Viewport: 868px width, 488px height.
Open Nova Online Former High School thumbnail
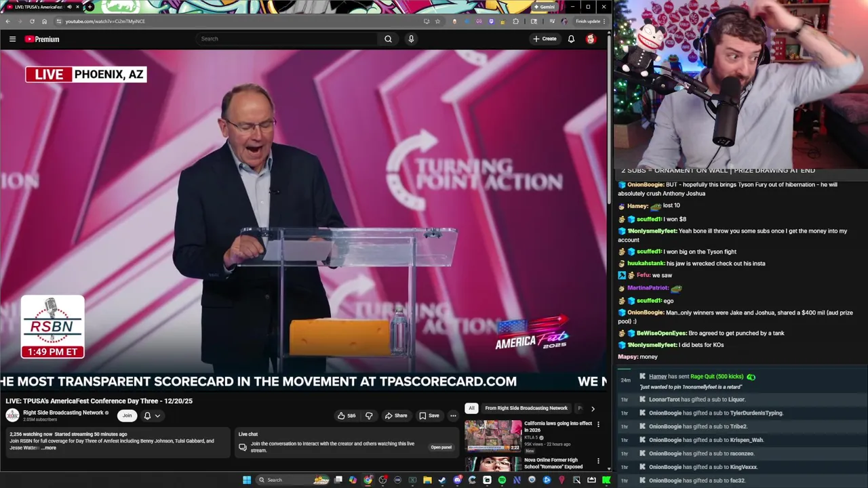tap(493, 464)
